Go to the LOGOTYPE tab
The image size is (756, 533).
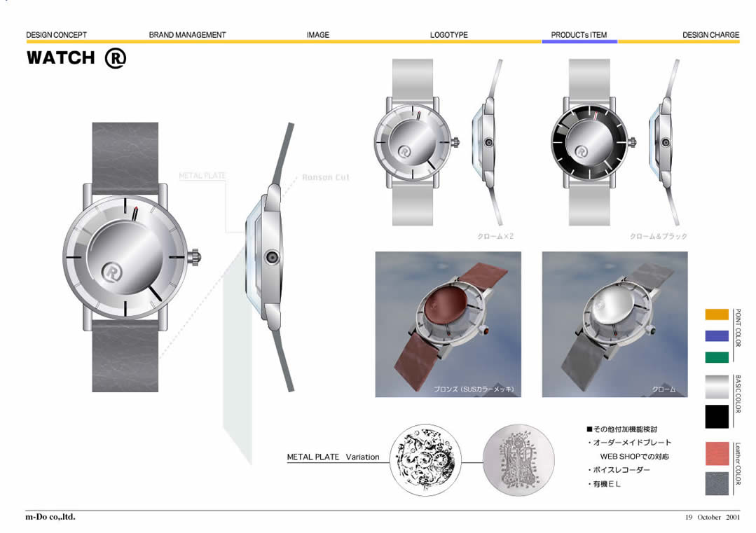pos(448,34)
